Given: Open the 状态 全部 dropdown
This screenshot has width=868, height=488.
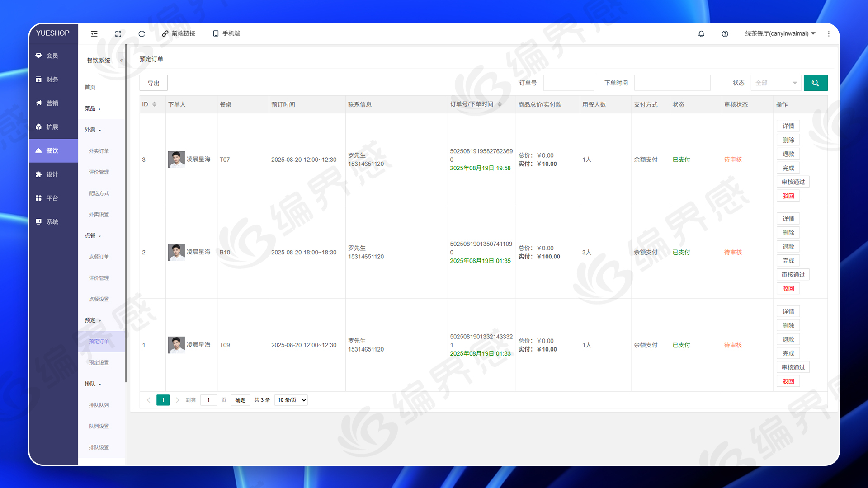Looking at the screenshot, I should click(x=776, y=83).
